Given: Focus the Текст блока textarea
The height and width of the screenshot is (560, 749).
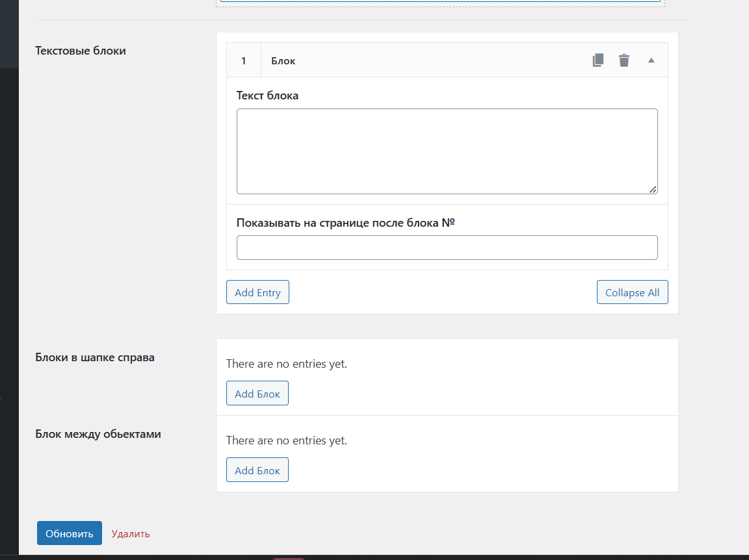Looking at the screenshot, I should coord(447,151).
